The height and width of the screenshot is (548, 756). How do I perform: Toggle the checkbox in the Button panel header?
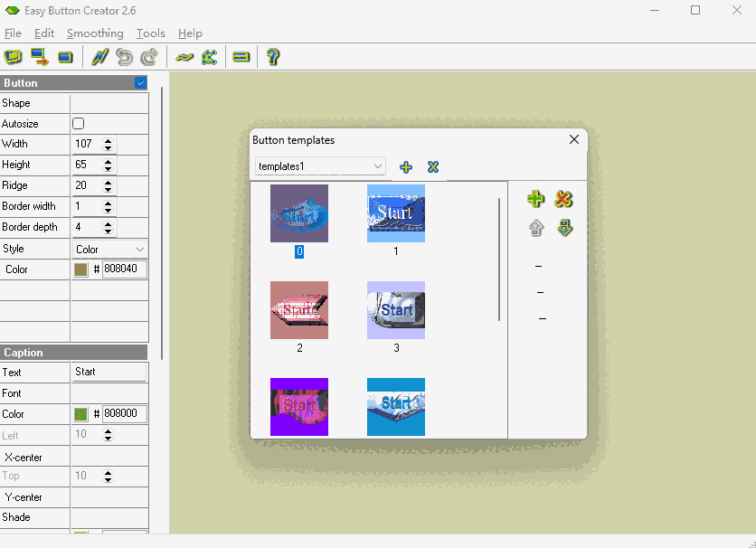click(x=140, y=82)
